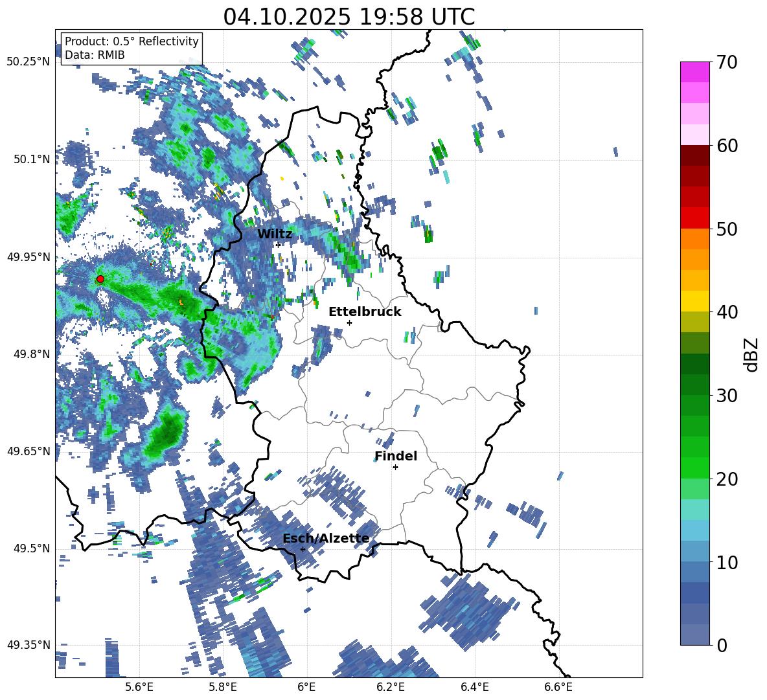Click the Data: RMIB text

pos(95,55)
